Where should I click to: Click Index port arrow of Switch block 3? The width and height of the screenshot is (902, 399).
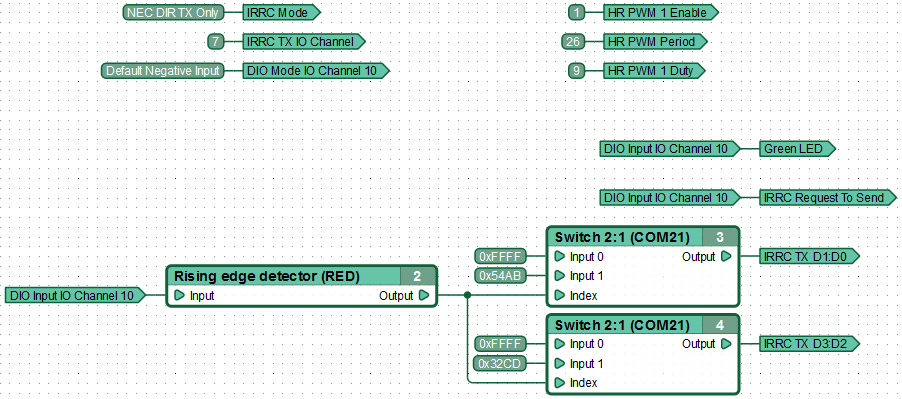(559, 296)
